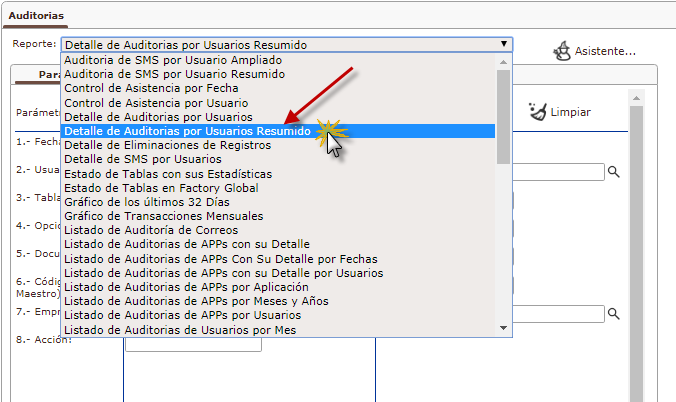Click the Limpiar broom icon

tap(538, 112)
